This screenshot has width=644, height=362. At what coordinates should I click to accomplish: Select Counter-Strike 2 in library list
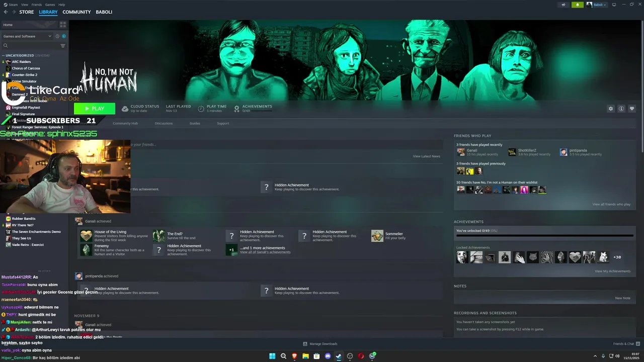click(24, 75)
